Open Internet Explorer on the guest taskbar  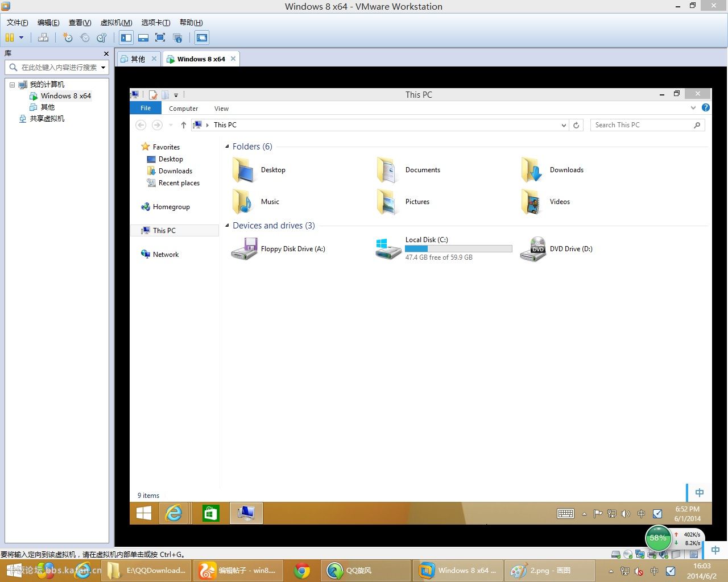tap(173, 513)
